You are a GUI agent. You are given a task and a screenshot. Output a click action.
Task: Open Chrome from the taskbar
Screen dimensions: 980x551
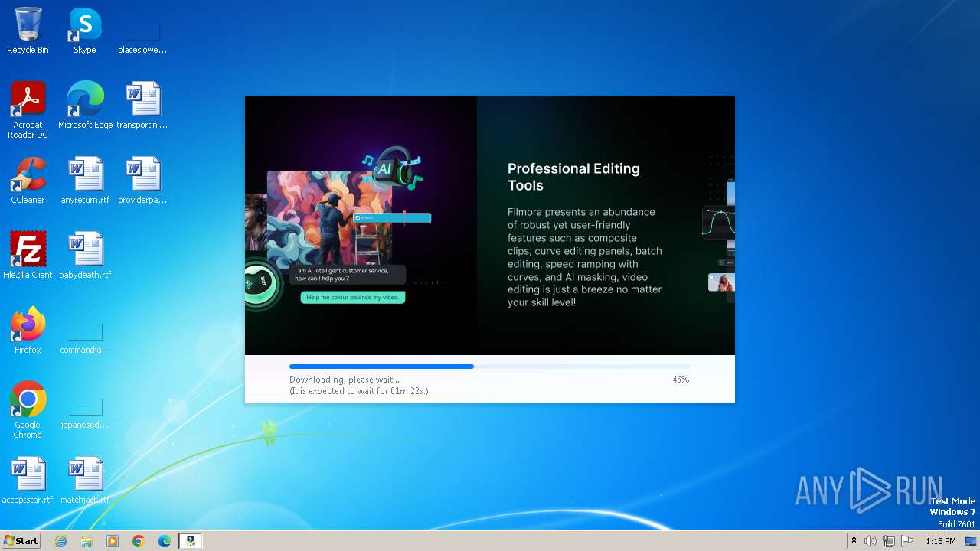(139, 541)
